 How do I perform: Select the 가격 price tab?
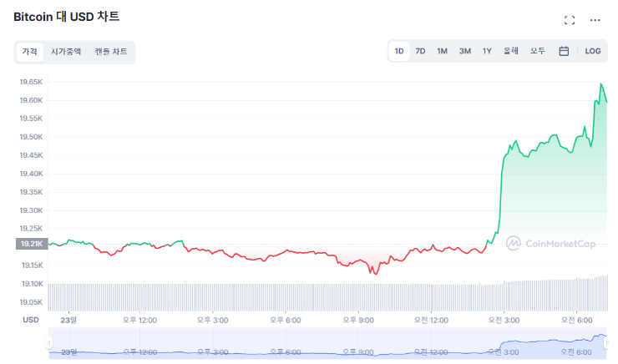pos(29,52)
